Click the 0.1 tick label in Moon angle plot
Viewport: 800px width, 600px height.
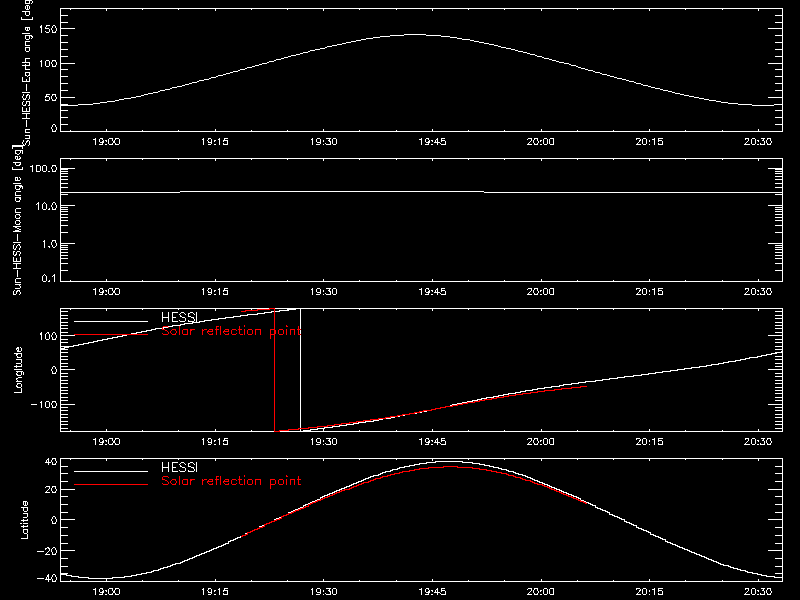tap(50, 278)
